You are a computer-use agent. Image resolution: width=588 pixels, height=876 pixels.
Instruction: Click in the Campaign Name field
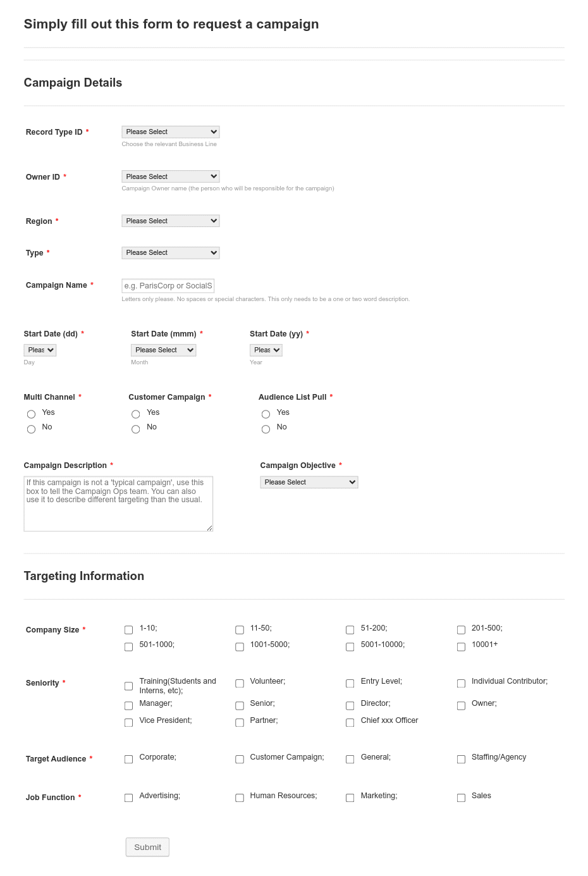[x=168, y=285]
